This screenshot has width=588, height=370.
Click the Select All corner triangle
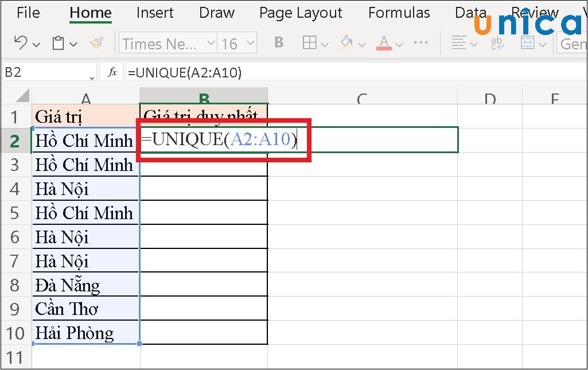click(22, 96)
